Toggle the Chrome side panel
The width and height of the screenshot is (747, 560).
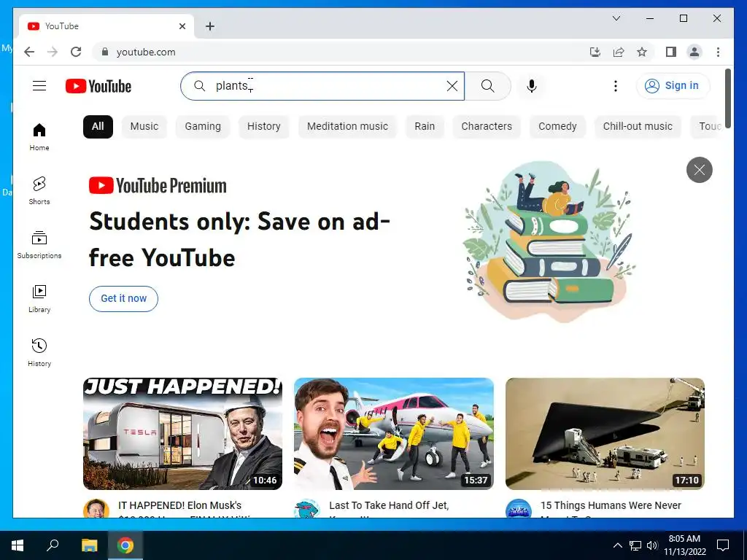tap(671, 52)
